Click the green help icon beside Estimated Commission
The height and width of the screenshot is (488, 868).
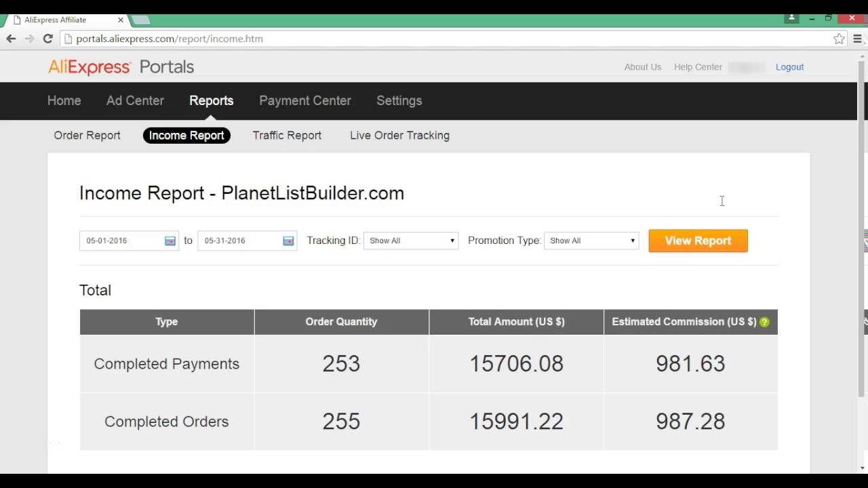[764, 322]
